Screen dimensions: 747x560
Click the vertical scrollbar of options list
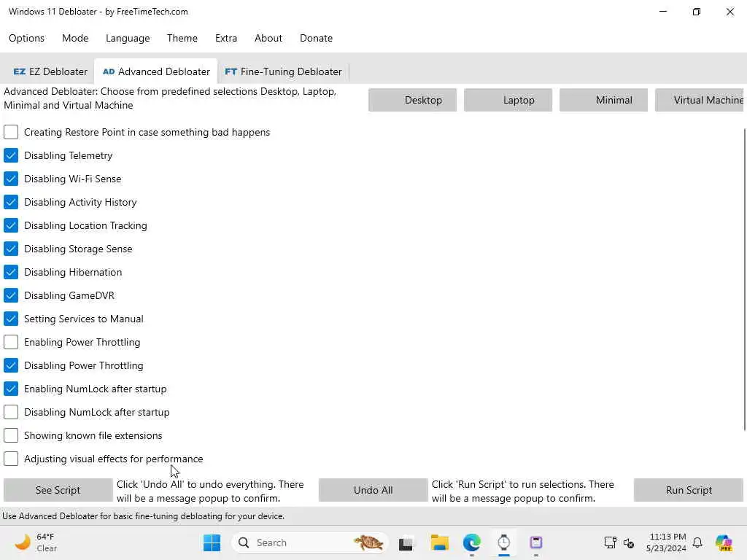pos(745,280)
